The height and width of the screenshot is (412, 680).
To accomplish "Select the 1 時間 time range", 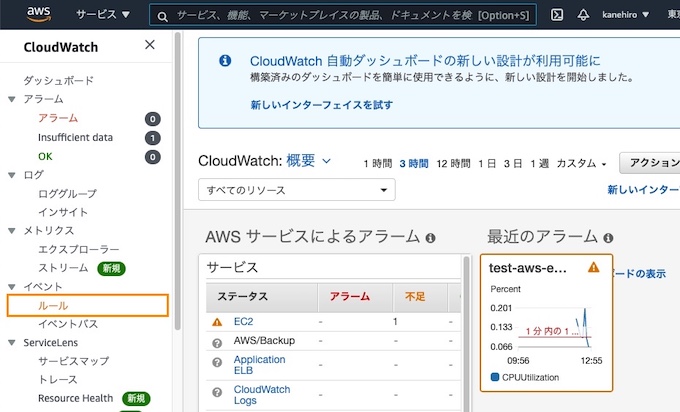I will tap(378, 163).
